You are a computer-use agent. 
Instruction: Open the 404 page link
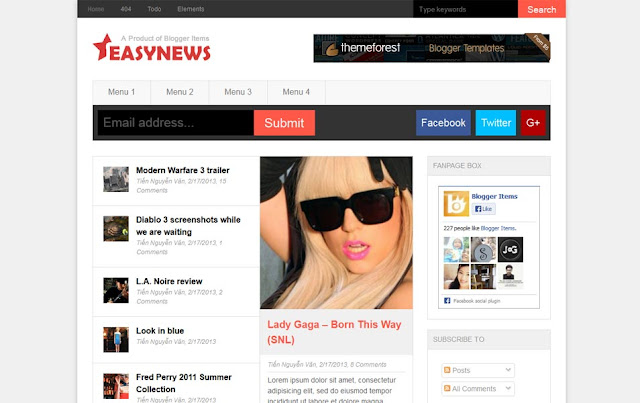click(126, 9)
